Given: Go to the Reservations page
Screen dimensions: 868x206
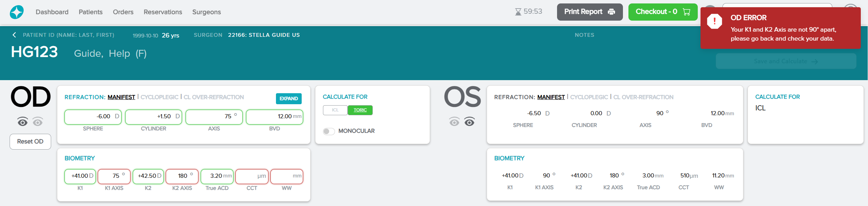Looking at the screenshot, I should tap(163, 12).
